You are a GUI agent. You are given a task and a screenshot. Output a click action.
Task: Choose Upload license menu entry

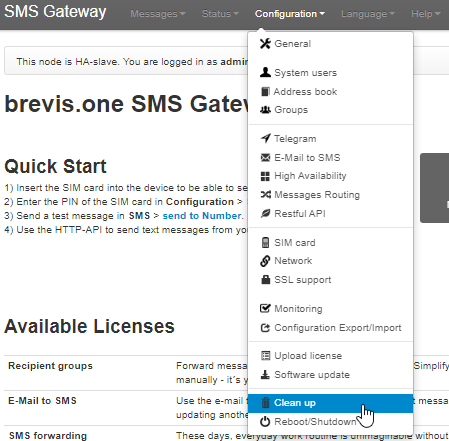tap(331, 356)
